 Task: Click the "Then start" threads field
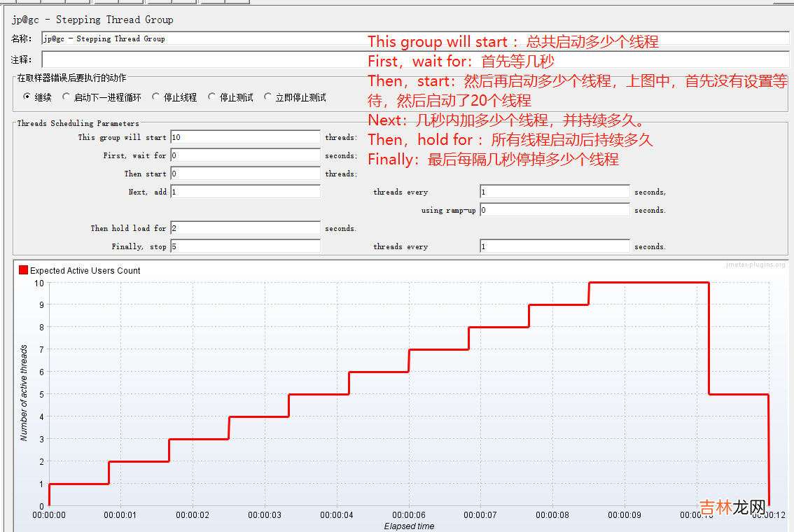click(x=245, y=174)
